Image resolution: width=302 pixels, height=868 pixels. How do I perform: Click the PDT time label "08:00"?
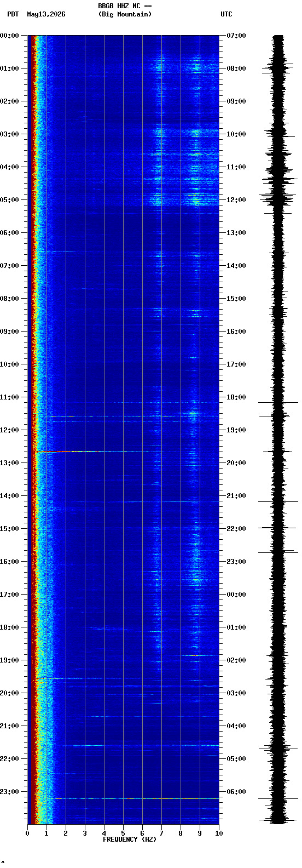(10, 299)
